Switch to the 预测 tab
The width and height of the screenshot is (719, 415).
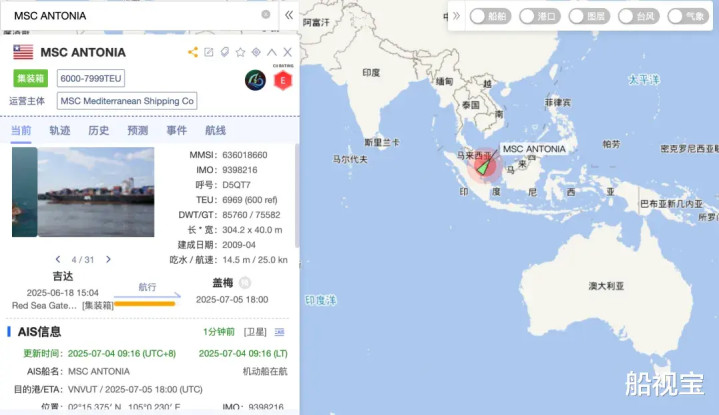coord(138,131)
